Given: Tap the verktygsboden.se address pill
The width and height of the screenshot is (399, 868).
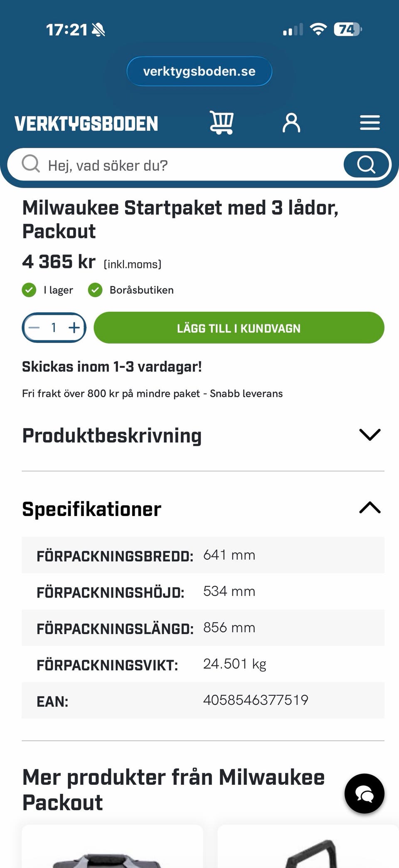Looking at the screenshot, I should click(199, 71).
